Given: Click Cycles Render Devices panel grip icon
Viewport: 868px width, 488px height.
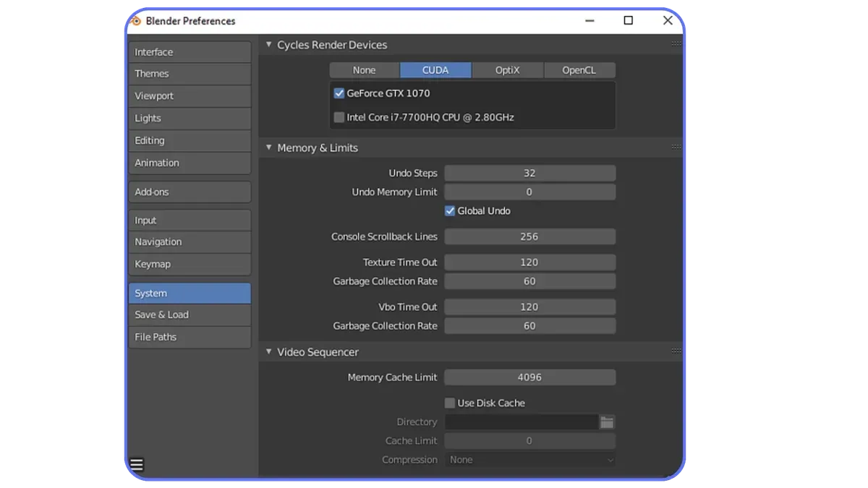Looking at the screenshot, I should [676, 44].
